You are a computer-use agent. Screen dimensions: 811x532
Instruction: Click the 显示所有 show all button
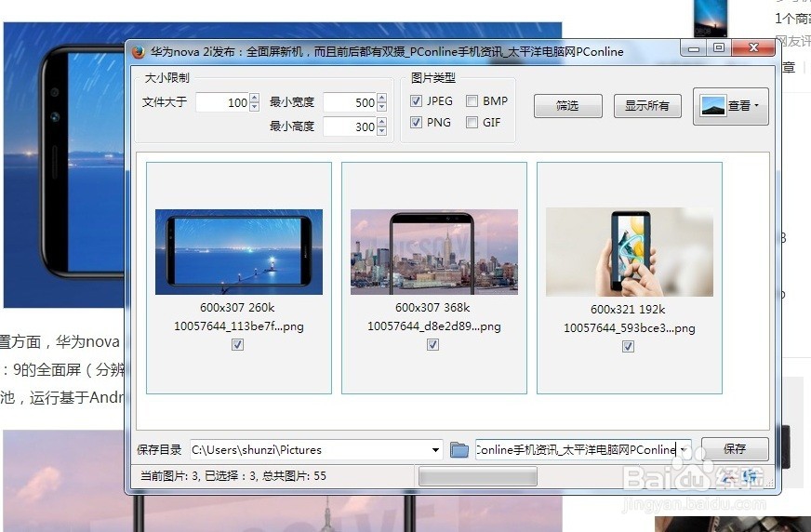click(647, 106)
